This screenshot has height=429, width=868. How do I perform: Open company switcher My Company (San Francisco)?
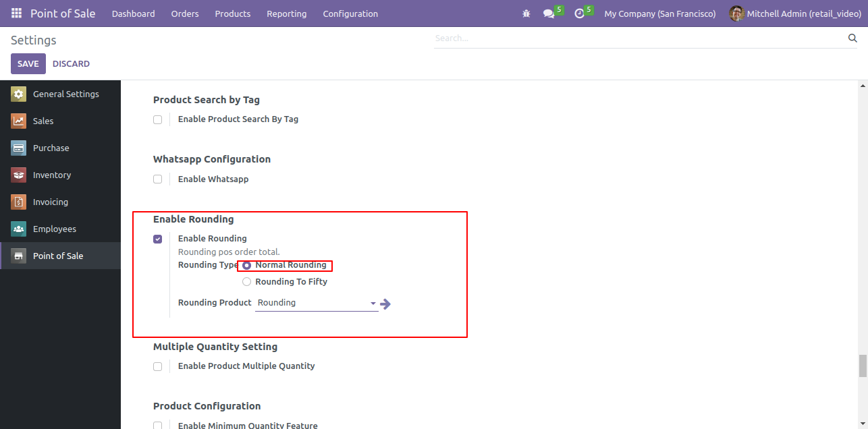pos(659,13)
